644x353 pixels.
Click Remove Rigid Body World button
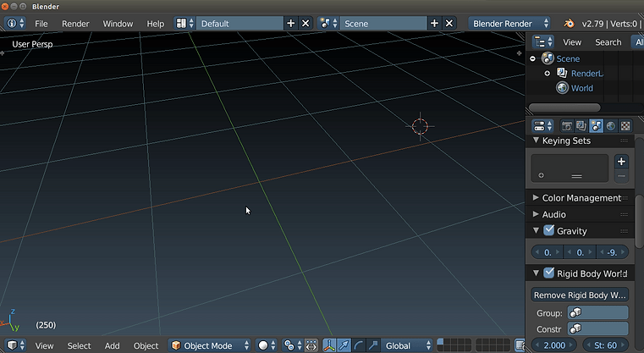click(580, 295)
